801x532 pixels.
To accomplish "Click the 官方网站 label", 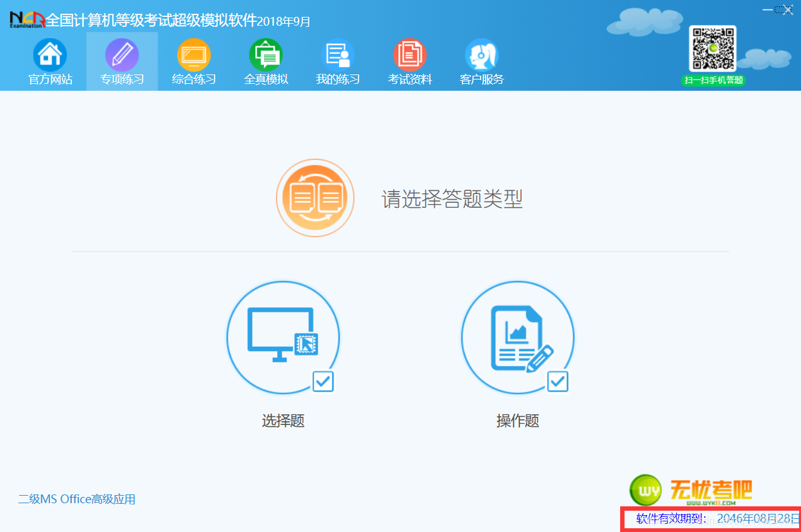I will 50,79.
